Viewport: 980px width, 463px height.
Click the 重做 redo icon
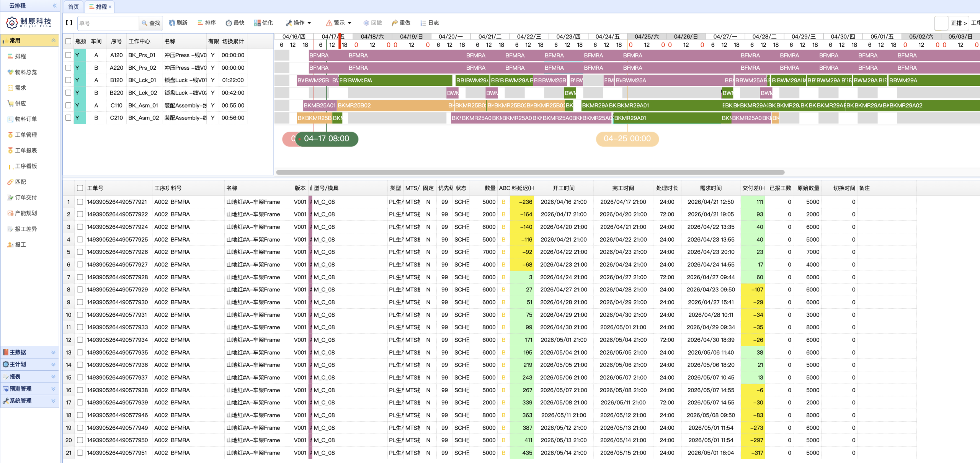395,23
